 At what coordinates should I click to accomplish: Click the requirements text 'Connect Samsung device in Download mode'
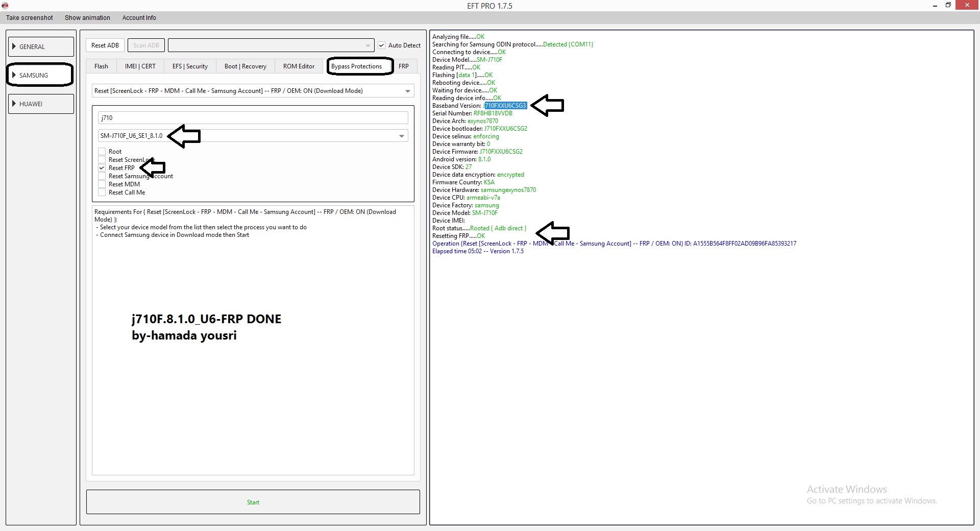pyautogui.click(x=175, y=235)
